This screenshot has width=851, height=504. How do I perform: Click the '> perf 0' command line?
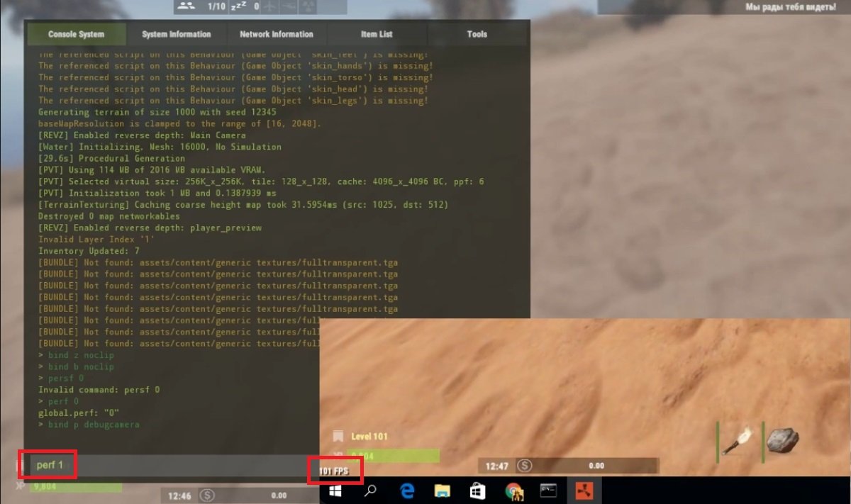(x=59, y=401)
